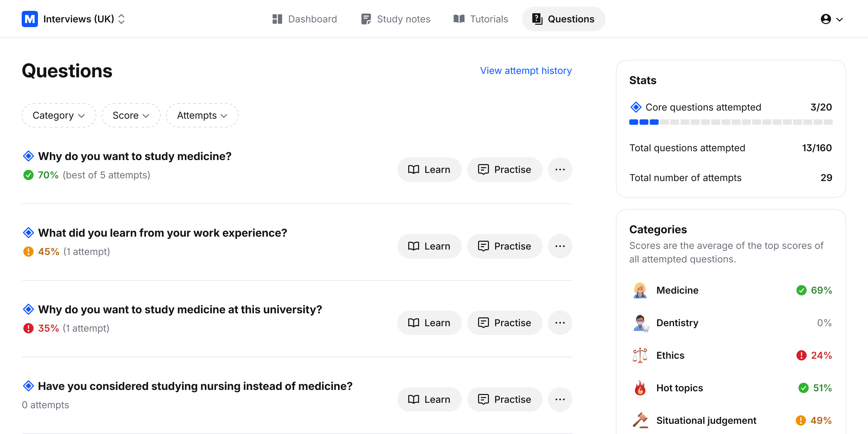868x434 pixels.
Task: Expand the Category filter dropdown
Action: click(x=59, y=116)
